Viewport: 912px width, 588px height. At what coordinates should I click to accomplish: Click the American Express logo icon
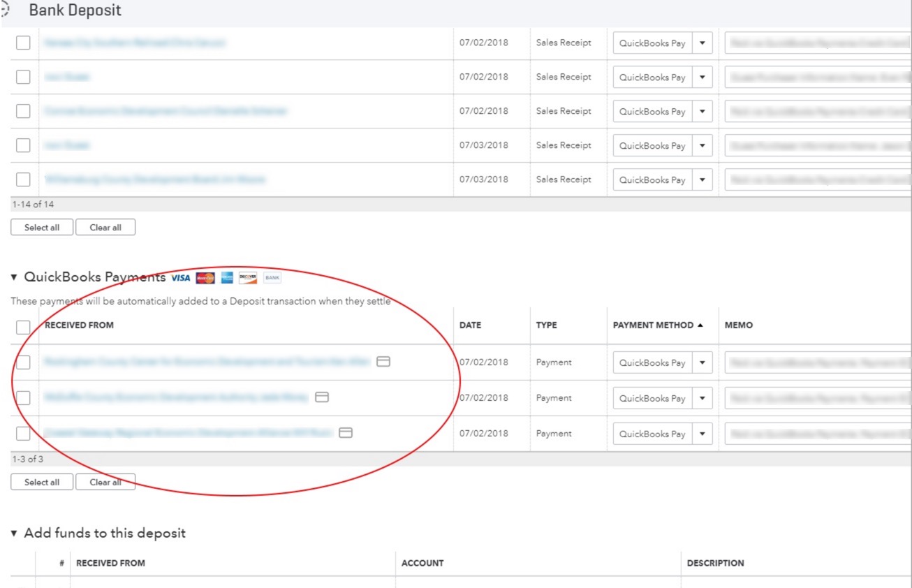pyautogui.click(x=227, y=278)
